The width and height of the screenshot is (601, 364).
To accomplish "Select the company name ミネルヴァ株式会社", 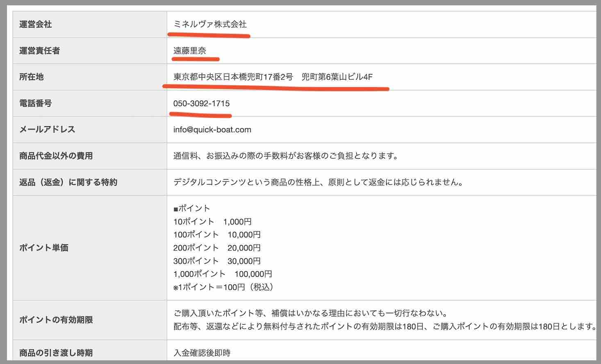I will coord(210,25).
